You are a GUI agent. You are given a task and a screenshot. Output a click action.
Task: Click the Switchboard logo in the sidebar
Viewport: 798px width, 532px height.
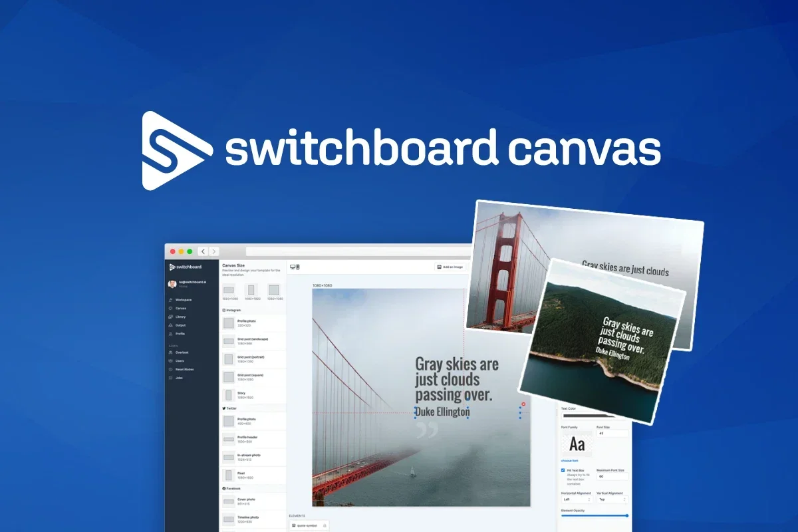186,267
